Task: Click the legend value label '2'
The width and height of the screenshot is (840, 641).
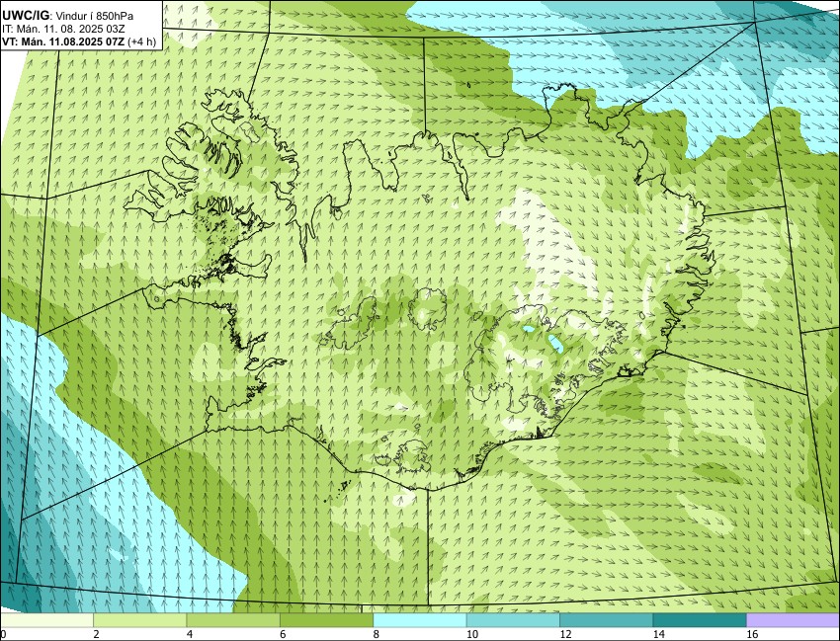Action: pos(97,634)
